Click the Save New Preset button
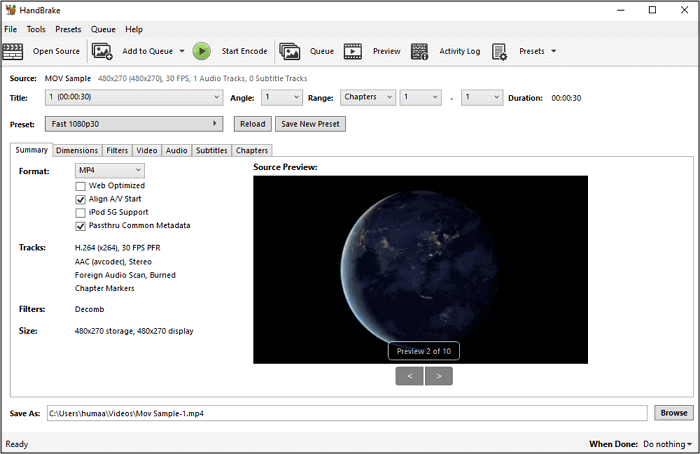The height and width of the screenshot is (454, 700). tap(310, 124)
